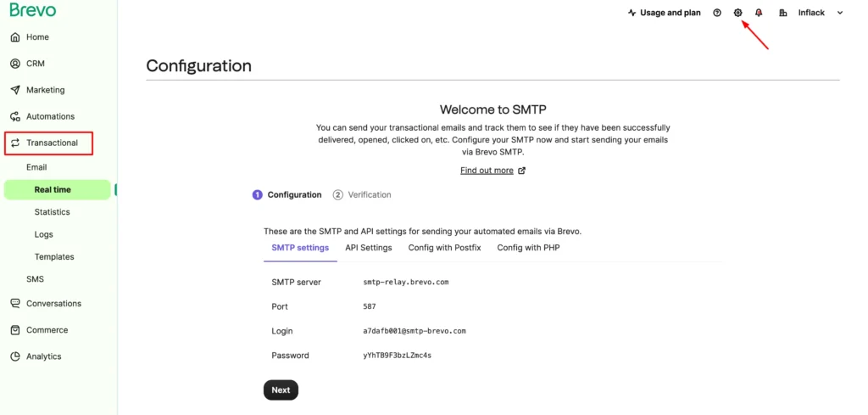Click the Marketing paper plane icon
This screenshot has width=868, height=415.
click(x=15, y=90)
